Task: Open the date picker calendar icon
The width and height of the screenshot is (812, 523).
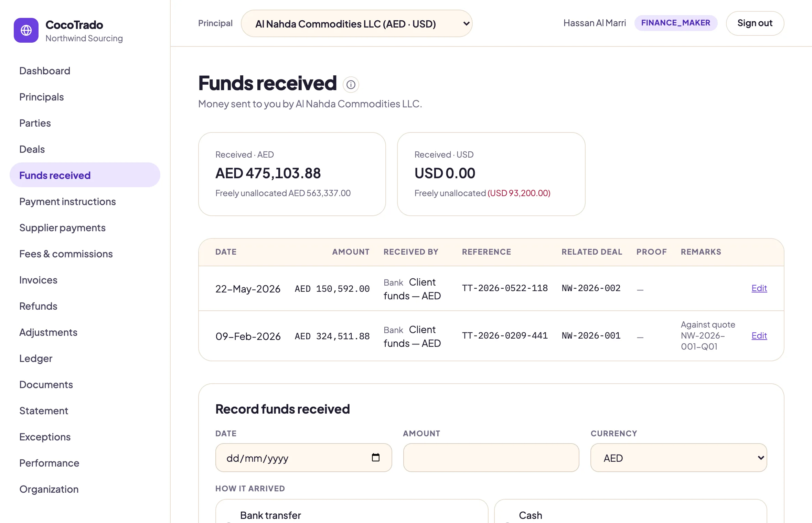Action: [375, 457]
